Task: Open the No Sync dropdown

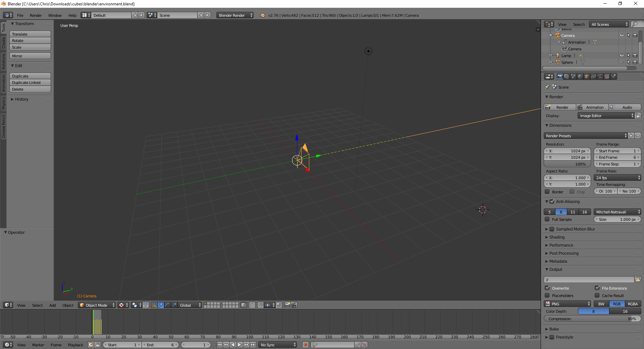Action: pos(278,345)
